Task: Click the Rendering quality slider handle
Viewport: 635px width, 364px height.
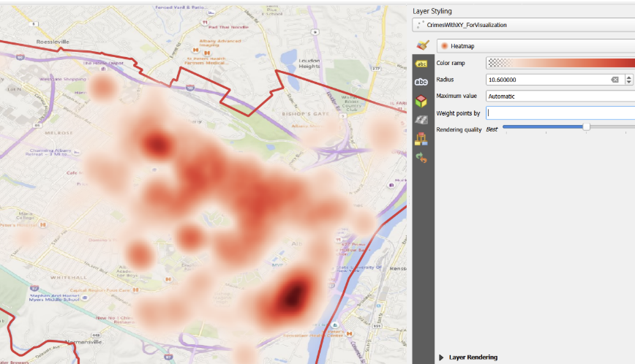Action: point(586,127)
